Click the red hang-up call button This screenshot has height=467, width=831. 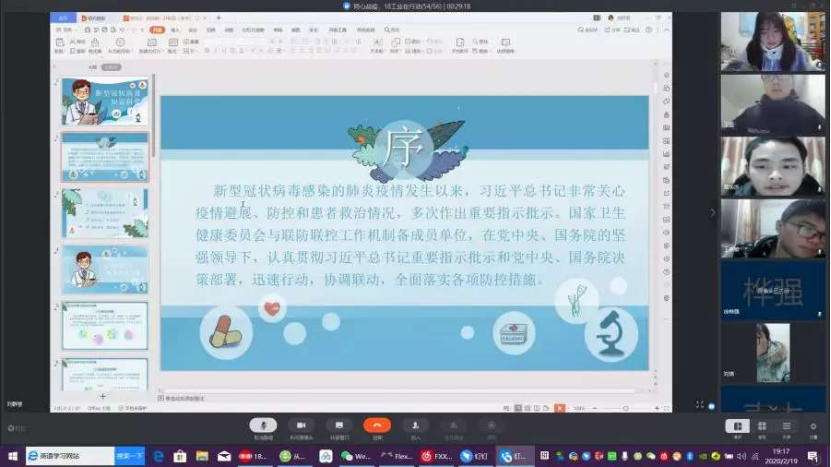point(377,427)
